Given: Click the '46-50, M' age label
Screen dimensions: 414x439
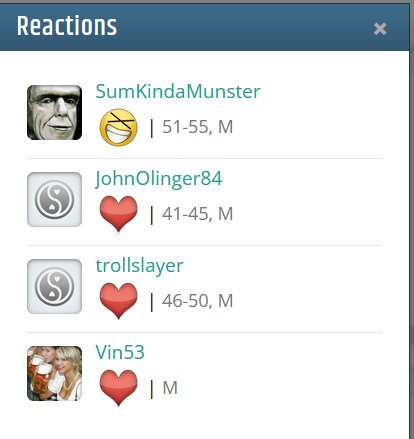Looking at the screenshot, I should point(197,301).
